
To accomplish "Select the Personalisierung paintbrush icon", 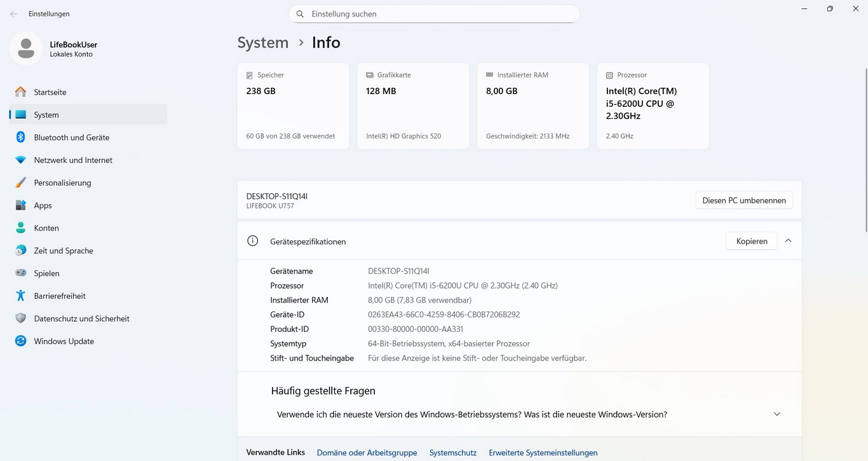I will pos(21,182).
